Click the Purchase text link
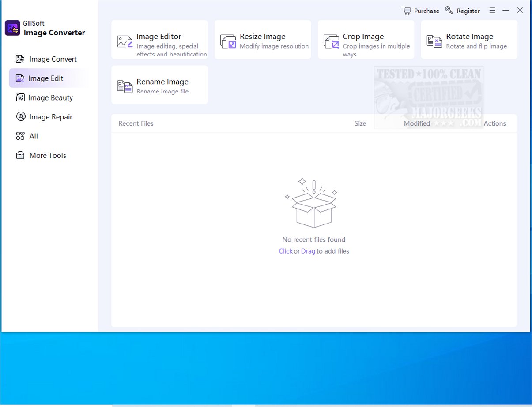This screenshot has height=407, width=532. (426, 11)
